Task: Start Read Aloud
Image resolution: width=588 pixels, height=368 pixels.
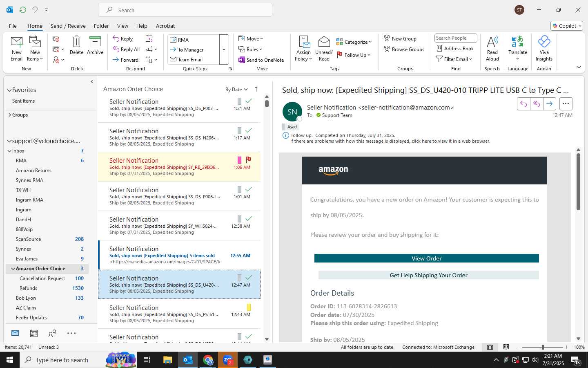Action: [x=492, y=49]
